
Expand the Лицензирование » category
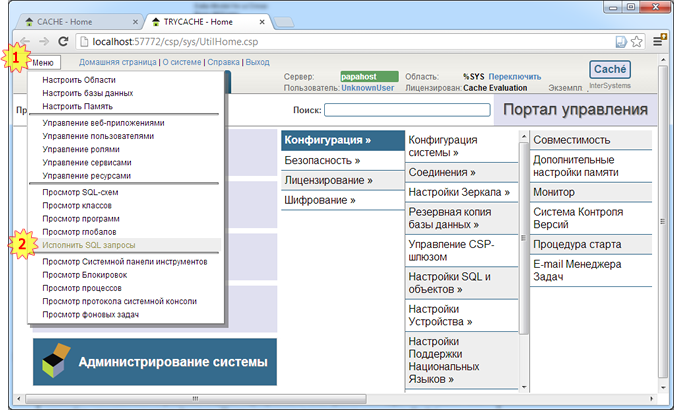(343, 181)
